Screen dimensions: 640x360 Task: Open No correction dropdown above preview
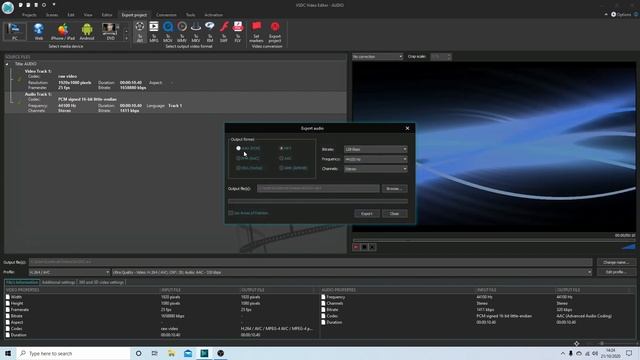pyautogui.click(x=378, y=57)
